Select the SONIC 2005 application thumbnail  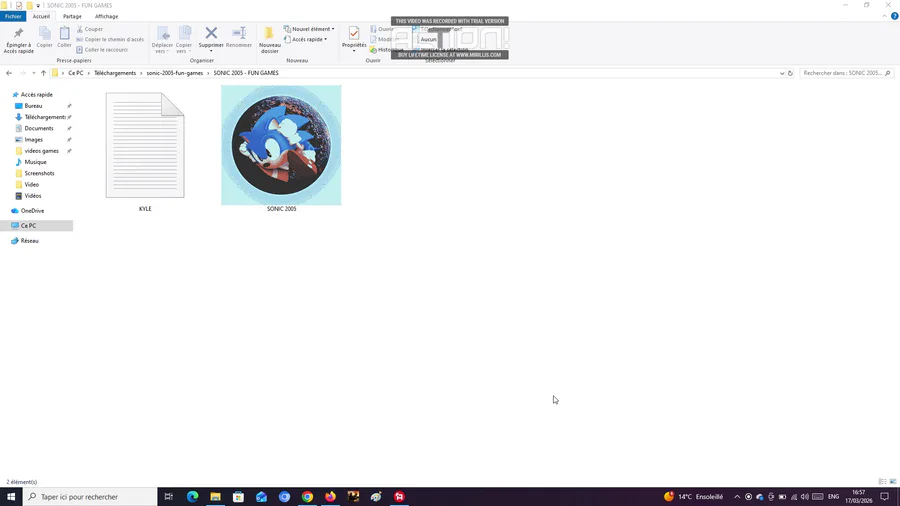(x=281, y=149)
